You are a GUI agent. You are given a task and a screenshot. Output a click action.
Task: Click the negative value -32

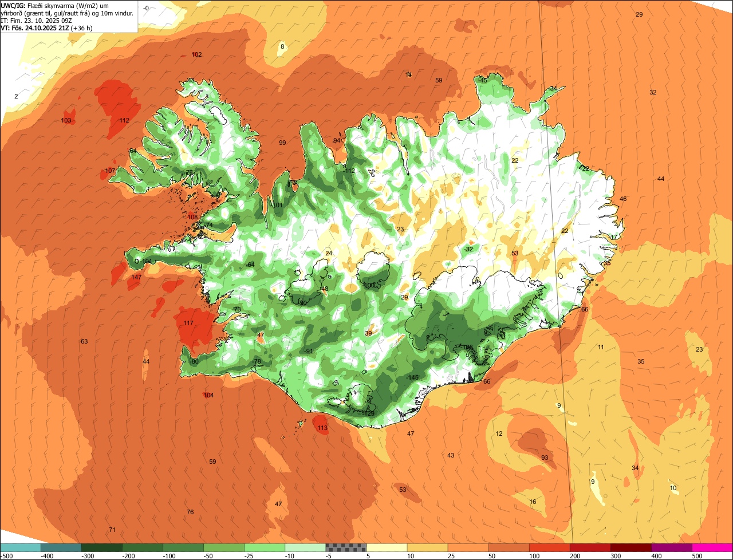pos(468,249)
